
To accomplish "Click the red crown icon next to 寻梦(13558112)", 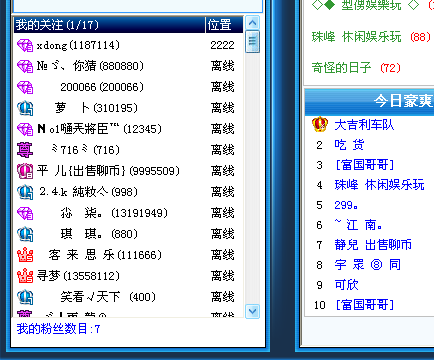I will pyautogui.click(x=25, y=276).
